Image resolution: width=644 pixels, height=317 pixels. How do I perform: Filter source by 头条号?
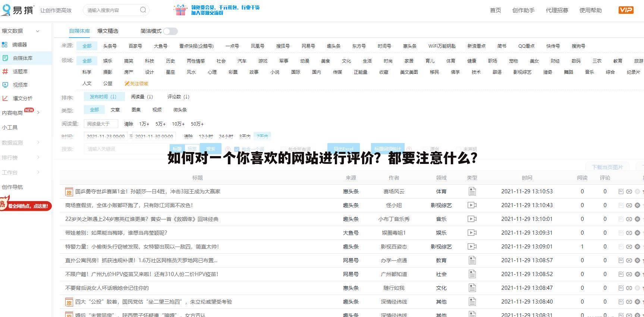(x=110, y=46)
